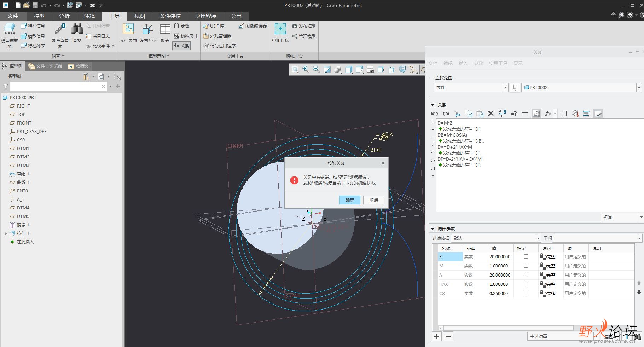This screenshot has width=644, height=347.
Task: Move parameter down with the down arrow
Action: coord(639,292)
